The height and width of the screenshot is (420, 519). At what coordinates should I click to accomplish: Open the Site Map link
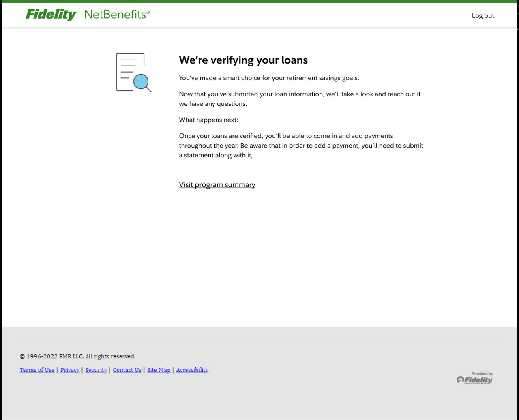click(159, 370)
